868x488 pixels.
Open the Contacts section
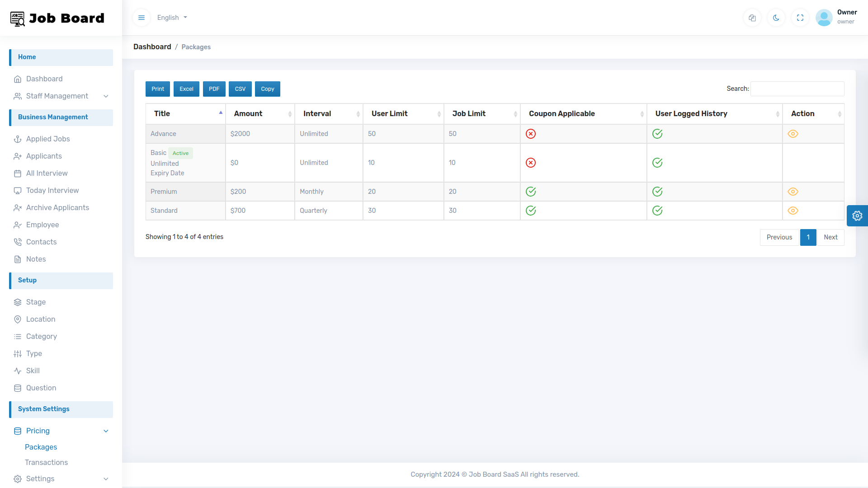click(x=41, y=242)
